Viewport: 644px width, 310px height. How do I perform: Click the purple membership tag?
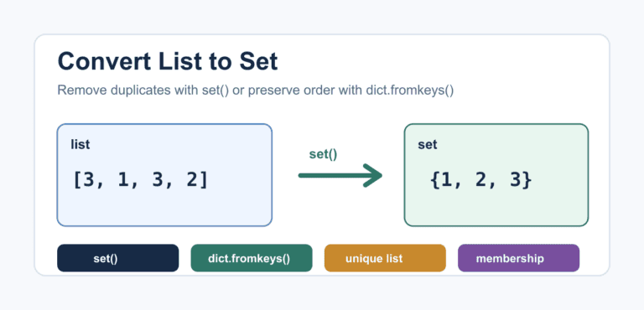[518, 258]
